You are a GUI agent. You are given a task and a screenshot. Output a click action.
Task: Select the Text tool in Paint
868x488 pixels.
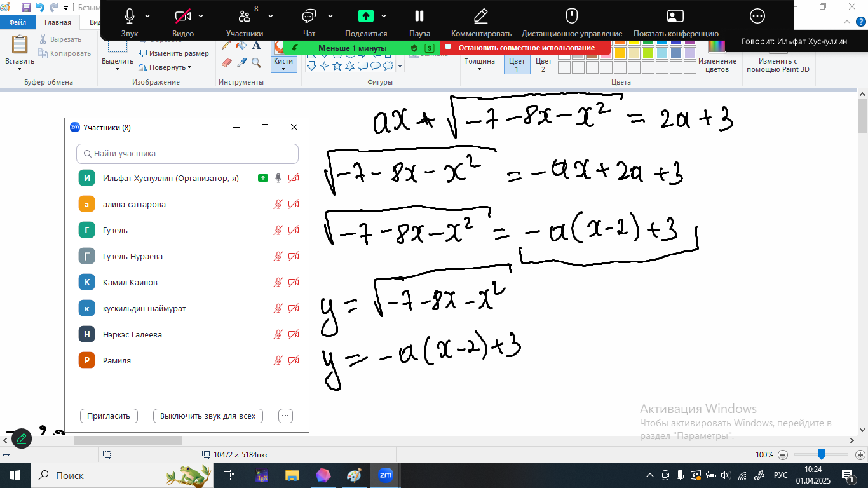pyautogui.click(x=256, y=46)
